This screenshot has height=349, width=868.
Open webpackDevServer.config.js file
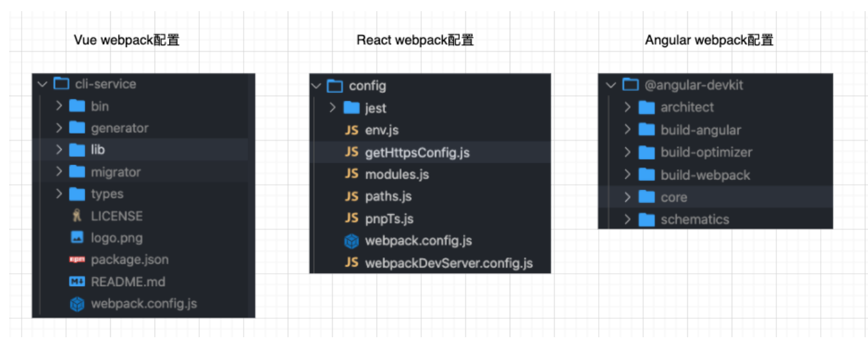coord(449,263)
